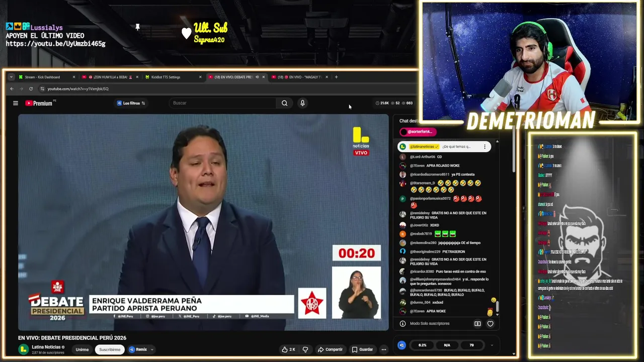Click the @sorterfort4 highlighted chat chip
The image size is (644, 362).
click(x=418, y=132)
